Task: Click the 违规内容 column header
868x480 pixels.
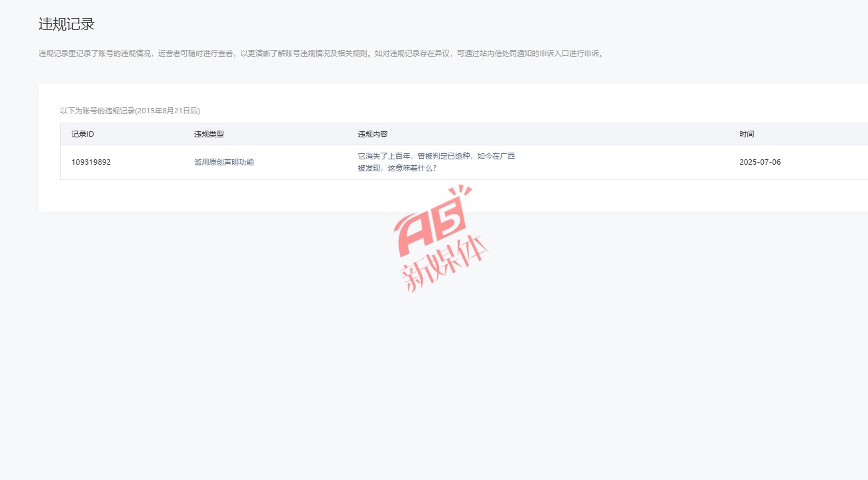Action: click(372, 134)
